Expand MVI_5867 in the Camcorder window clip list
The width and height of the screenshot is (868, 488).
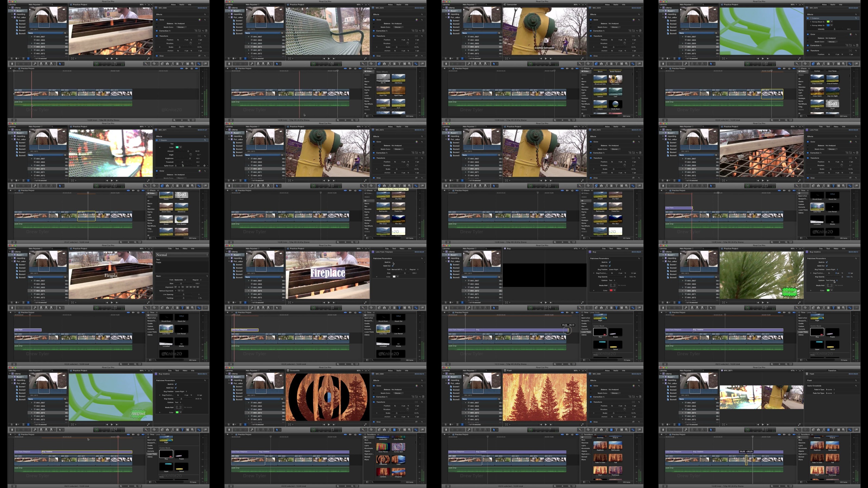coord(466,37)
